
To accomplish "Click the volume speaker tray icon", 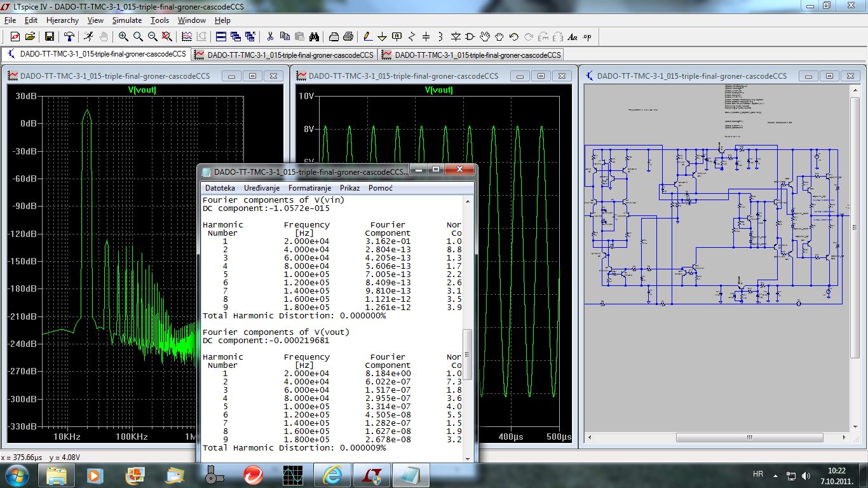I will pyautogui.click(x=806, y=475).
